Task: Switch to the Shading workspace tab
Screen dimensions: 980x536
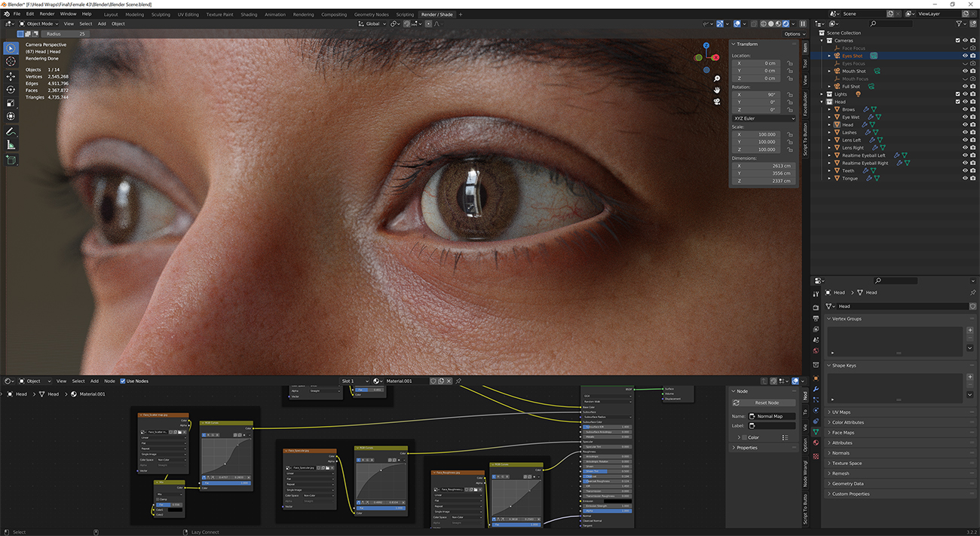Action: [250, 14]
